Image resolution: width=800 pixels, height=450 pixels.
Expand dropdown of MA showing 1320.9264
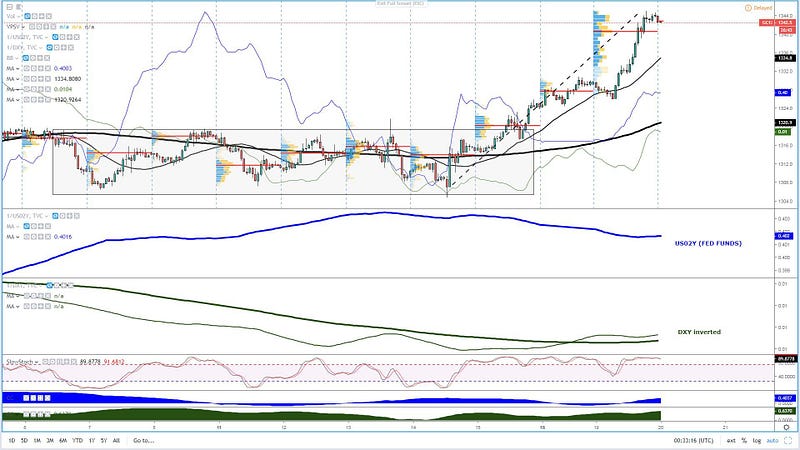(x=18, y=100)
